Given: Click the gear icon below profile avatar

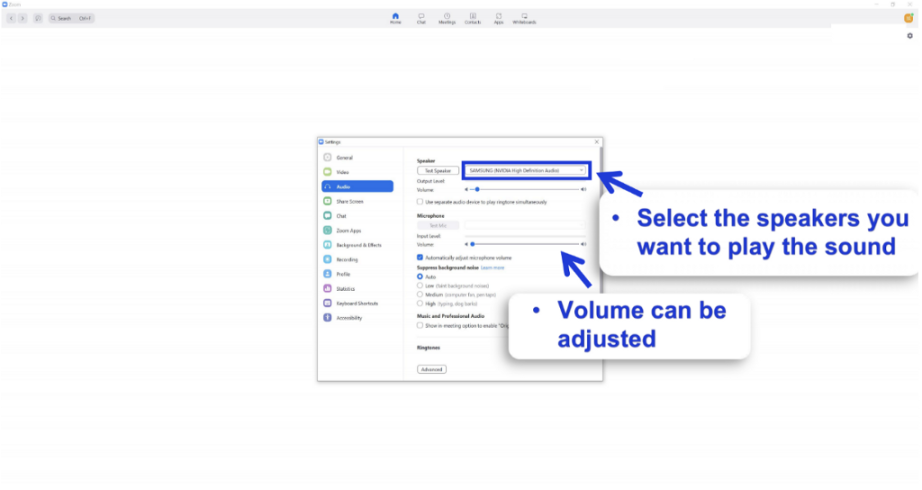Looking at the screenshot, I should tap(909, 36).
